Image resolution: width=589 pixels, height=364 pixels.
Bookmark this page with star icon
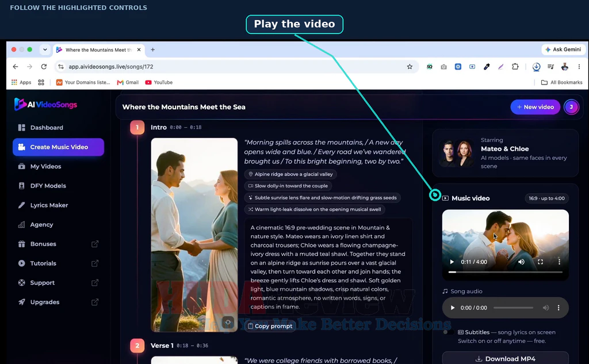(x=410, y=67)
